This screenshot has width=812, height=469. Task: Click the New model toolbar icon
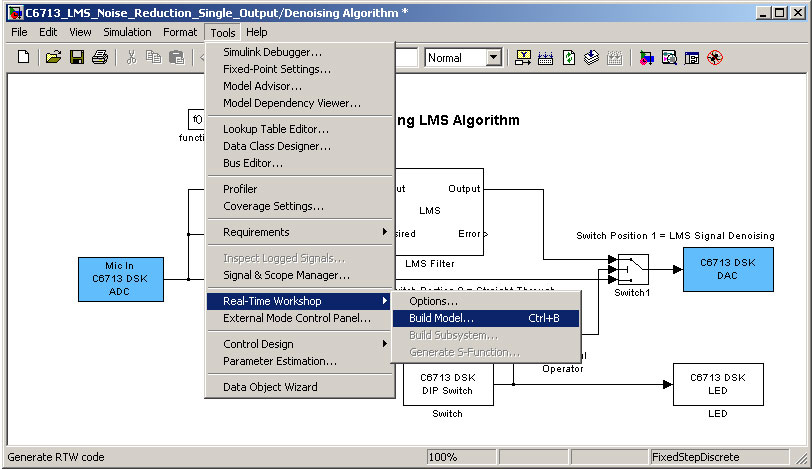(23, 57)
